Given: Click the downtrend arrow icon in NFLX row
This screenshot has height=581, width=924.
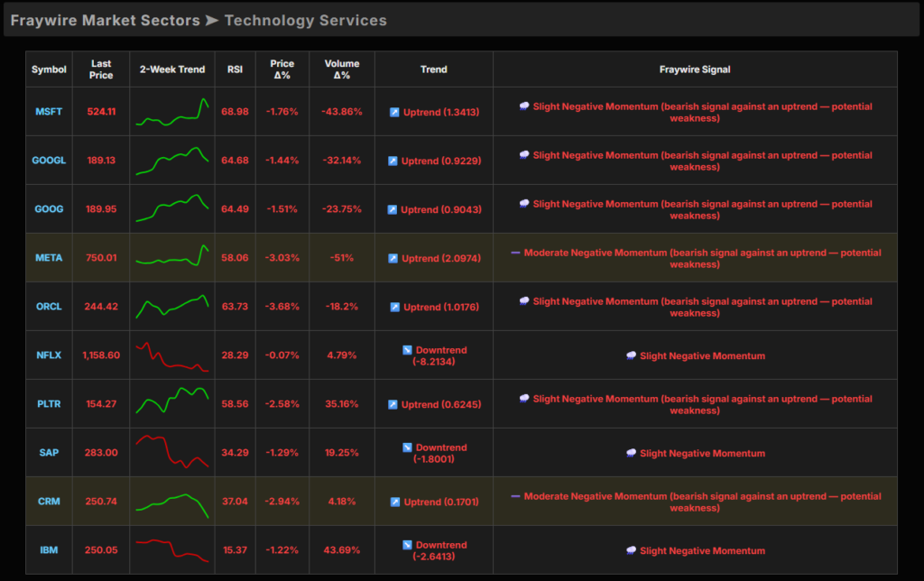Looking at the screenshot, I should [407, 350].
